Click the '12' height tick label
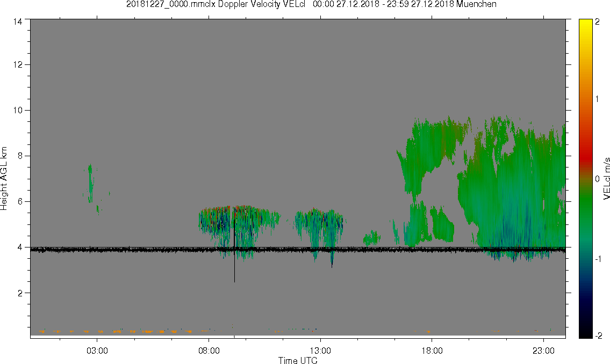This screenshot has height=364, width=610. pyautogui.click(x=18, y=64)
